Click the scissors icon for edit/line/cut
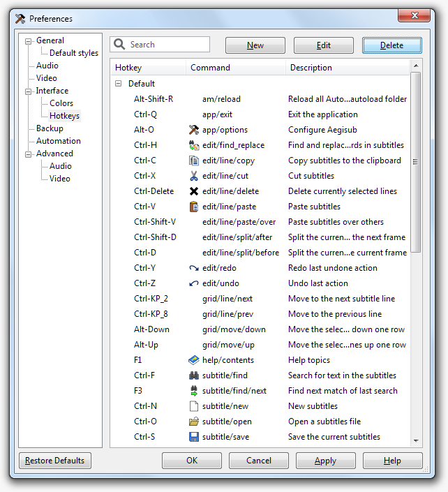448x492 pixels. point(194,176)
